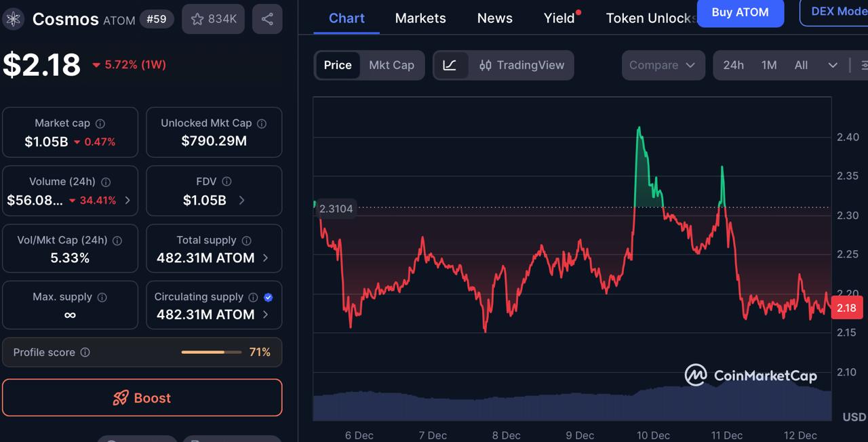868x442 pixels.
Task: Click the Max. supply info icon
Action: [102, 297]
